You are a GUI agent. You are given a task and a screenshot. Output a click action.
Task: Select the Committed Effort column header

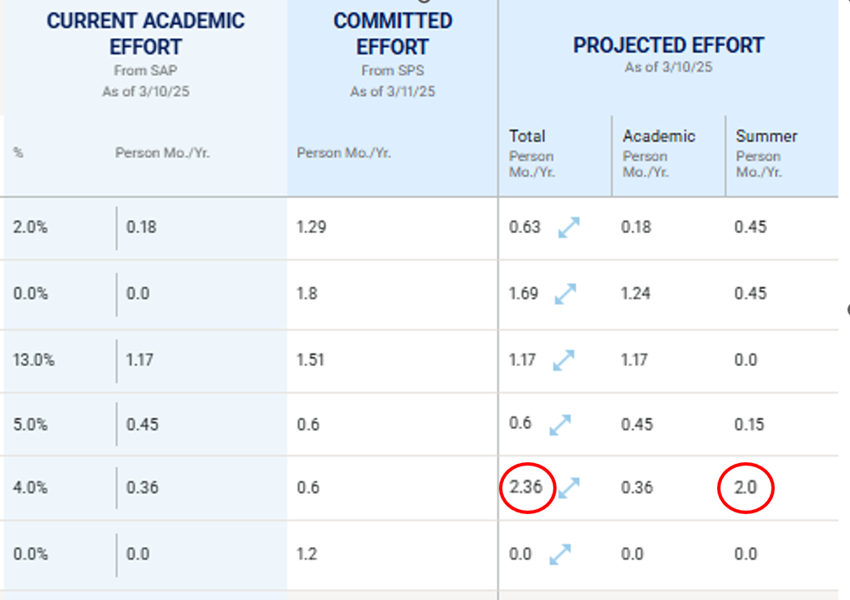pos(392,34)
